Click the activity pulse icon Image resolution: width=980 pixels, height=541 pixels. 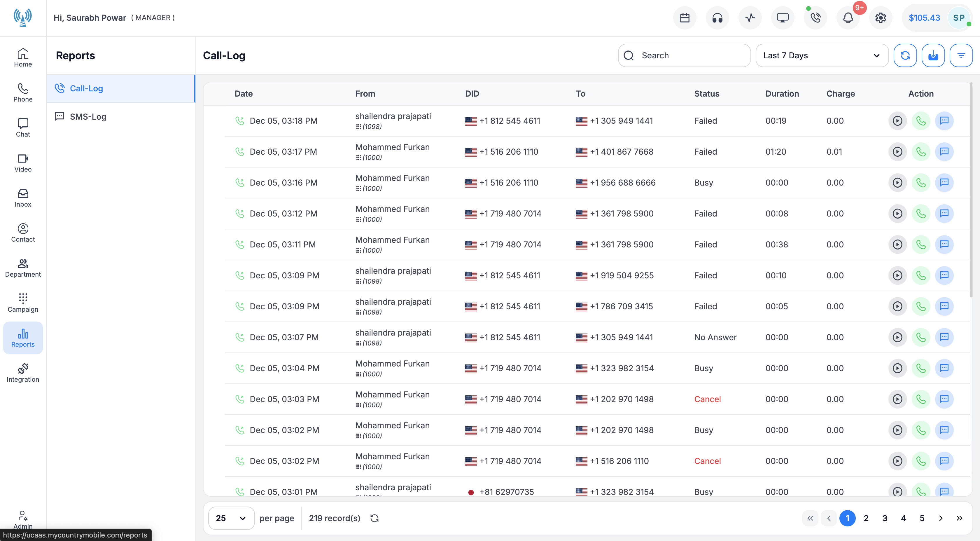pyautogui.click(x=750, y=18)
